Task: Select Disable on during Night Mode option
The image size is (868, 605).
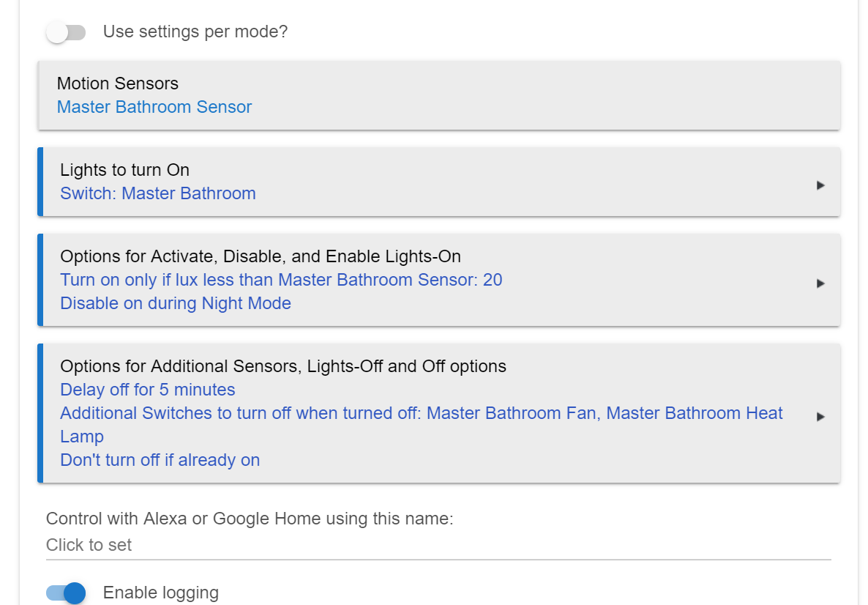Action: pos(176,303)
